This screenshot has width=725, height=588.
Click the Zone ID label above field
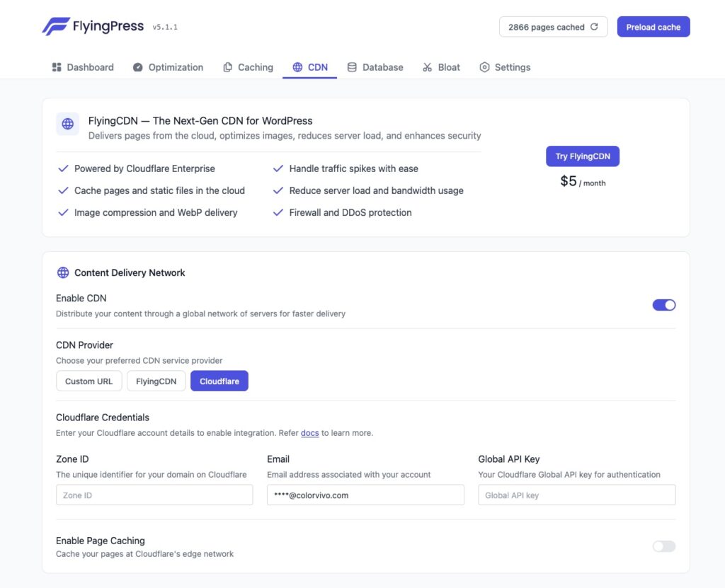coord(72,459)
